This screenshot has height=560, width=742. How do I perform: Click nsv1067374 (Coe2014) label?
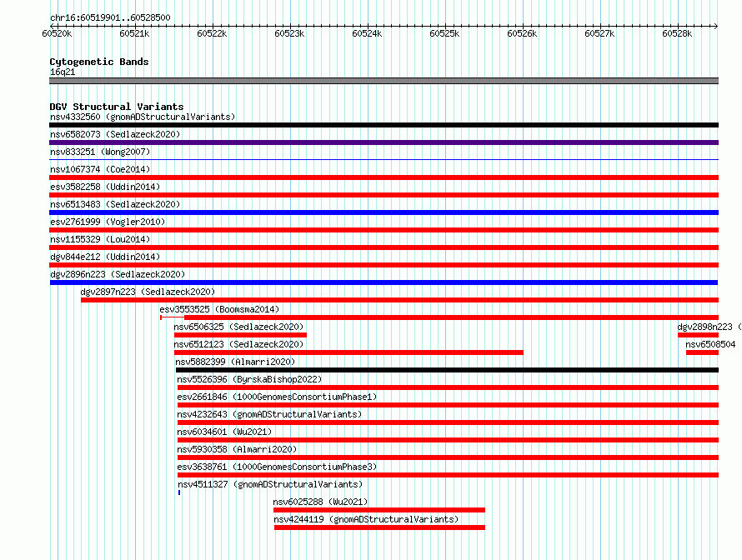click(100, 169)
